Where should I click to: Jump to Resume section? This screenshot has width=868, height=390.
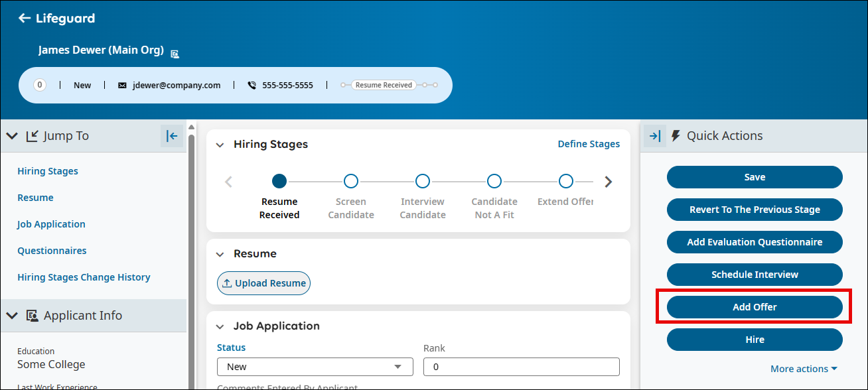35,198
